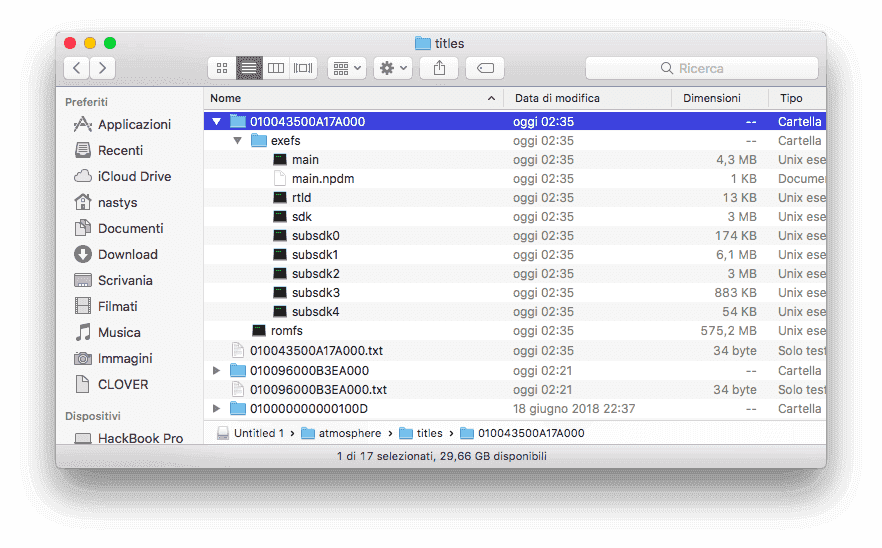Select the 010043500A17A000.txt file

pos(316,351)
